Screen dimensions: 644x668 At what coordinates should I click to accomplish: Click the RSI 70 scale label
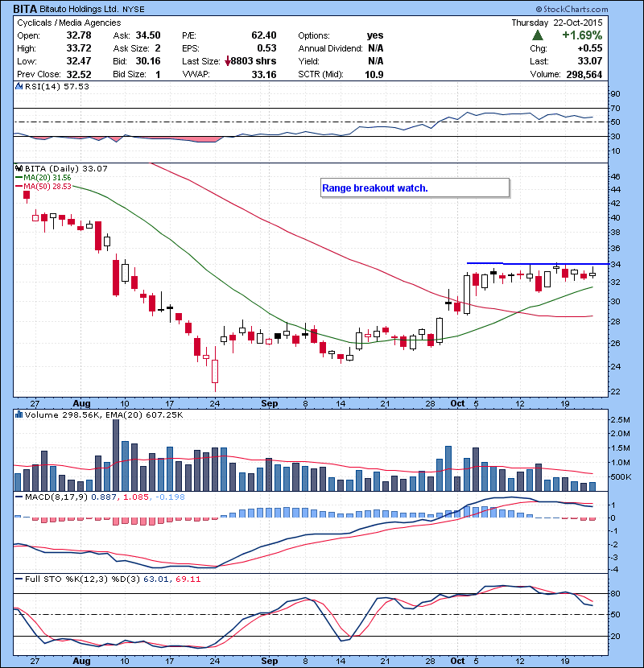pos(615,108)
